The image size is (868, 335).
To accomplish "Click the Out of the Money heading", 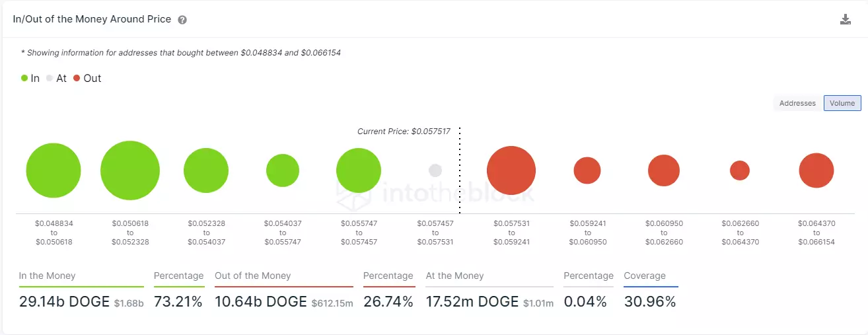I will pyautogui.click(x=253, y=276).
